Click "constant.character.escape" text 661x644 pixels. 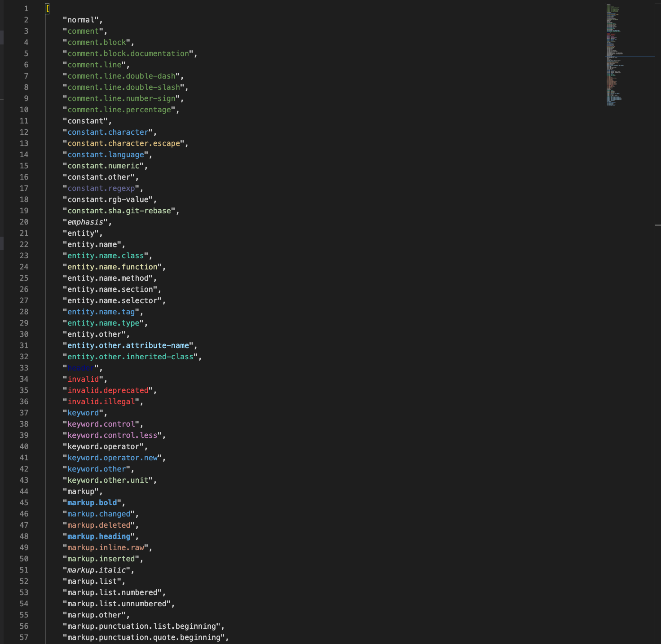pyautogui.click(x=123, y=143)
